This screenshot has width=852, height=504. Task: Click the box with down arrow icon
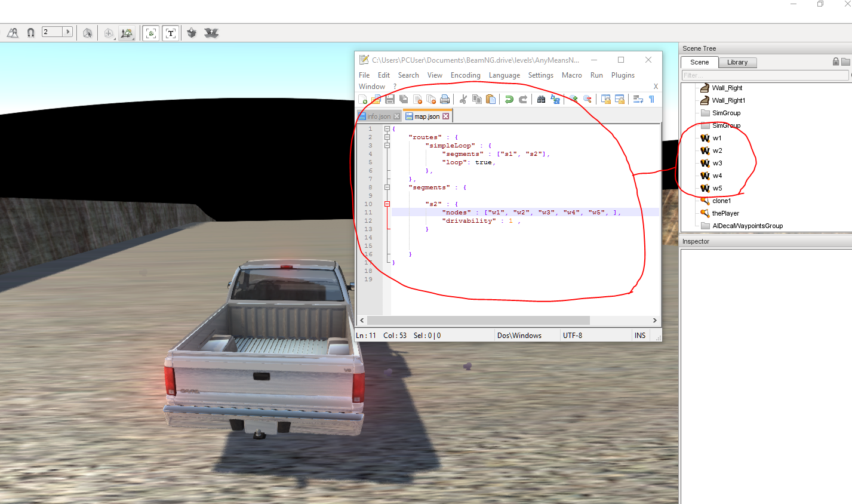(x=192, y=33)
